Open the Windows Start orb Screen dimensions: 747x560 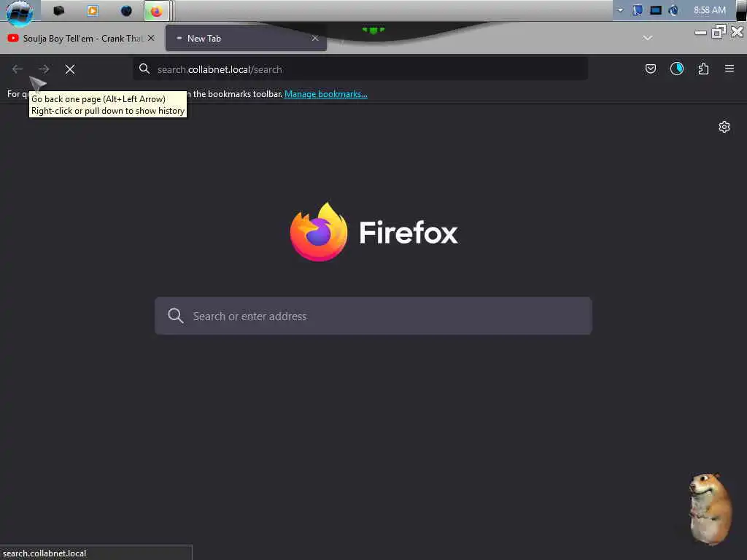pos(20,12)
